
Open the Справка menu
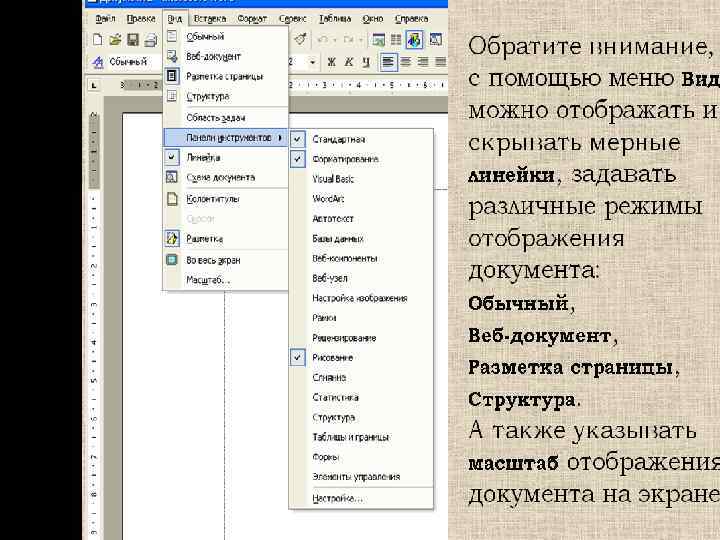411,19
